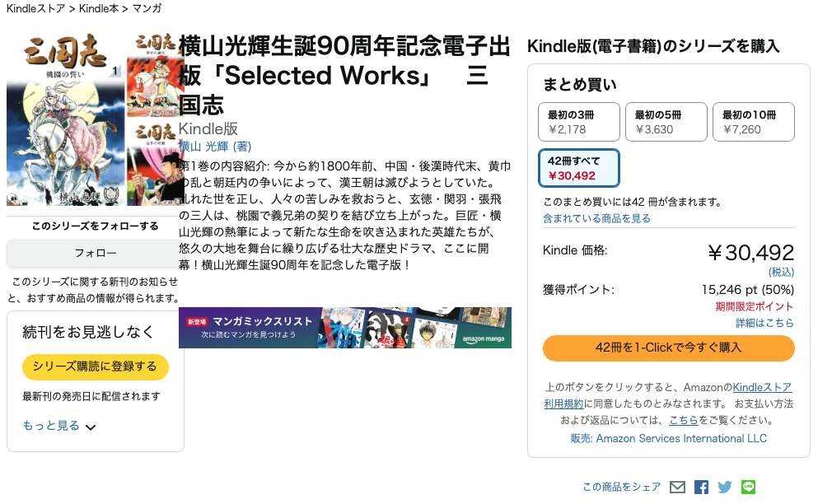Screen dimensions: 818x504
Task: Buy 42冊 with 1-Click button
Action: (x=668, y=348)
